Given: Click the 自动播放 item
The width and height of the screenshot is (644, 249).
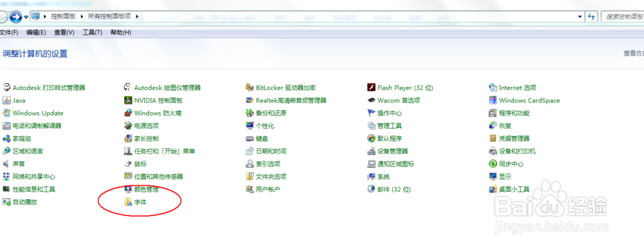Looking at the screenshot, I should click(24, 202).
